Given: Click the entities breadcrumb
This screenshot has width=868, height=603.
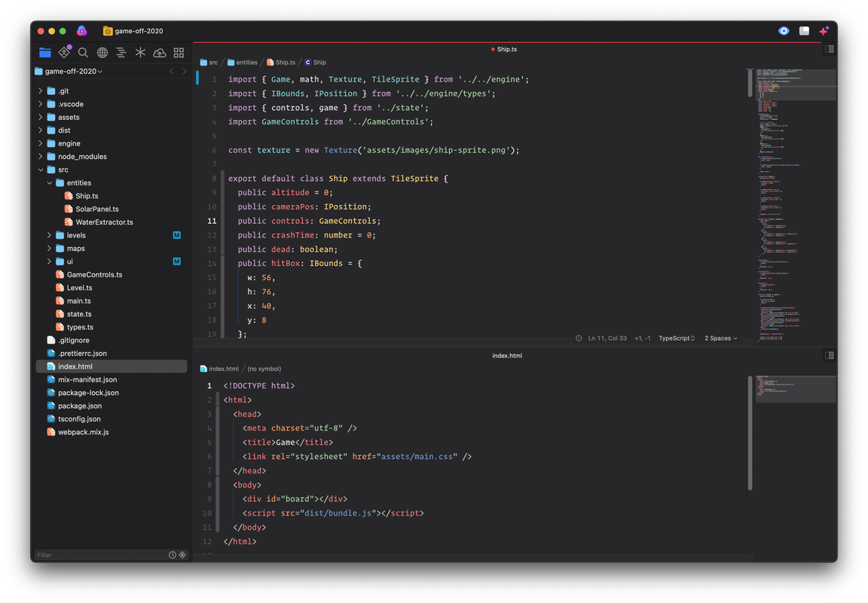Looking at the screenshot, I should point(243,63).
